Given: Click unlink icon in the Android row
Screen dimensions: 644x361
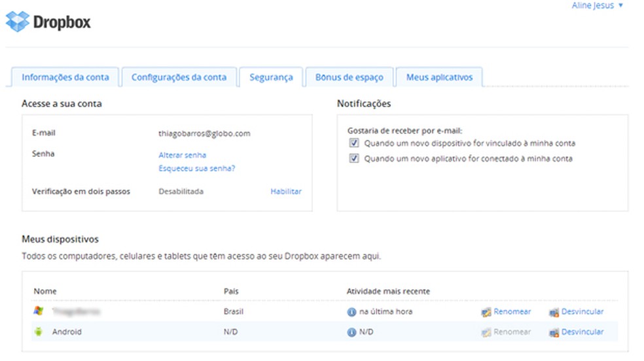Looking at the screenshot, I should [554, 332].
